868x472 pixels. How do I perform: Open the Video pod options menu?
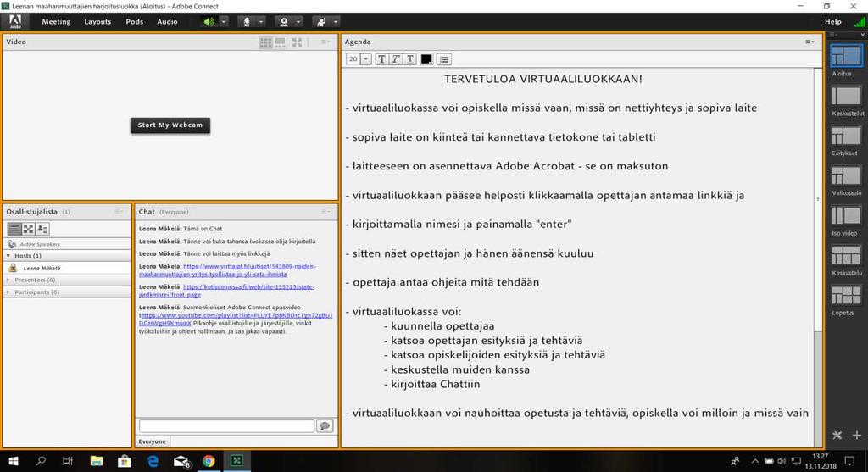[325, 42]
